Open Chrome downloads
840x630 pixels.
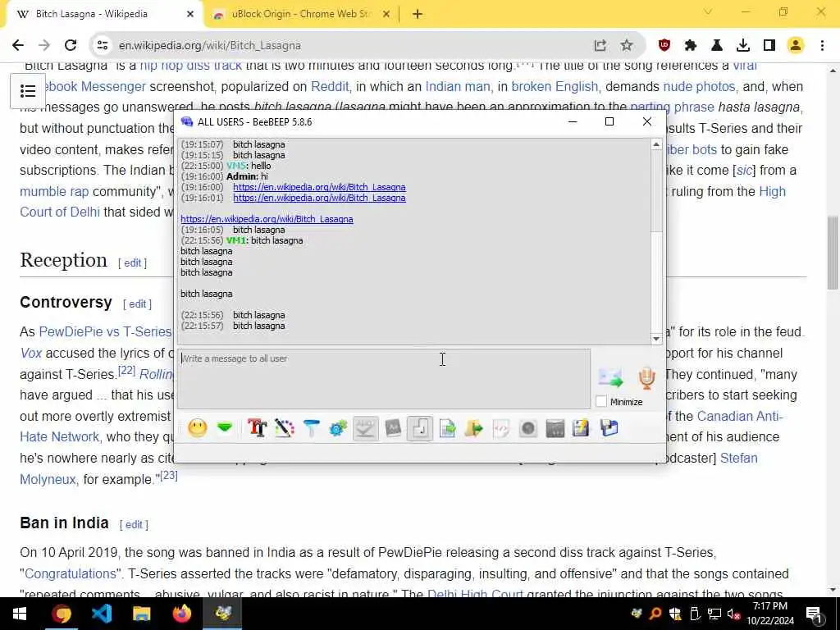point(743,46)
